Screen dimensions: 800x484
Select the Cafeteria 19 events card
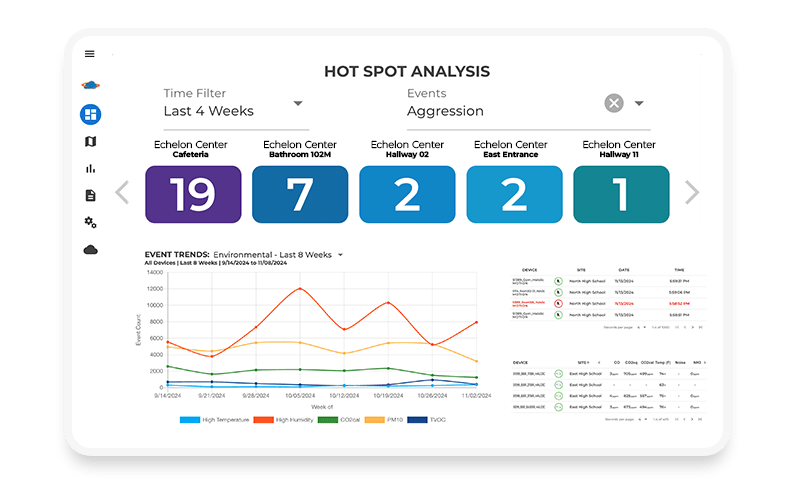193,194
